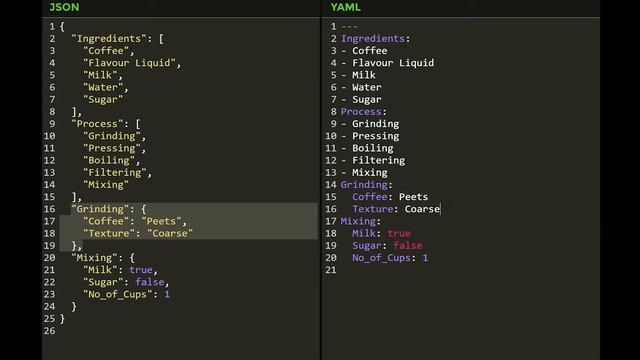Click "Grinding", on JSON line 10
Image resolution: width=640 pixels, height=360 pixels.
pos(114,136)
